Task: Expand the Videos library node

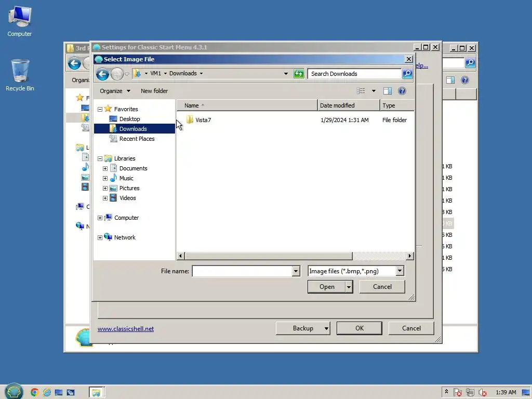Action: tap(105, 198)
